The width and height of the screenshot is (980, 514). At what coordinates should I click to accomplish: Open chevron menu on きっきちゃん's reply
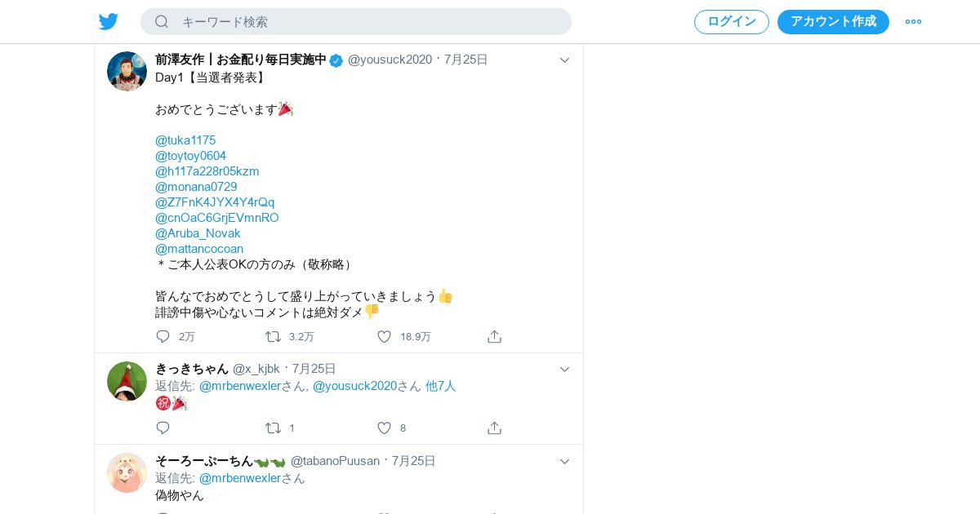click(564, 370)
